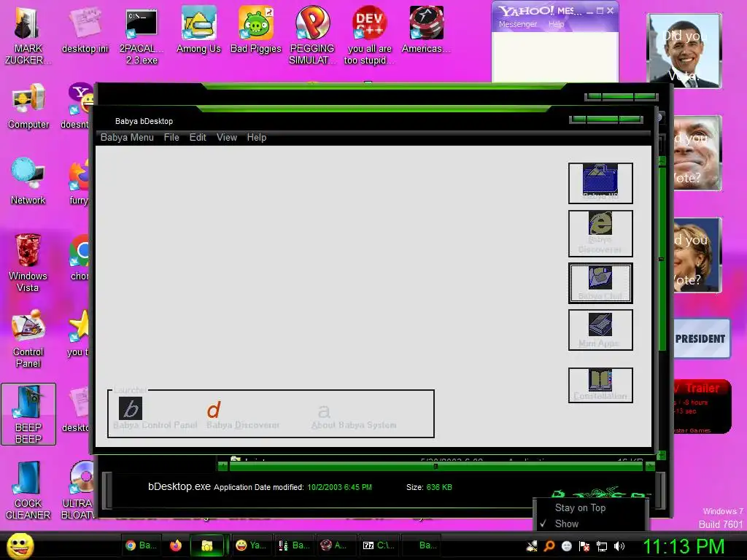This screenshot has width=747, height=560.
Task: Select the DEV C++ desktop shortcut
Action: click(369, 36)
